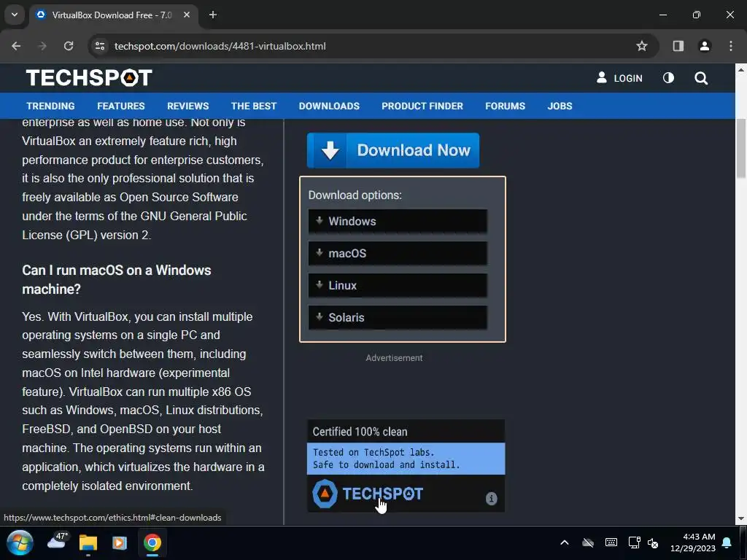Reload the page with refresh icon

[x=69, y=46]
